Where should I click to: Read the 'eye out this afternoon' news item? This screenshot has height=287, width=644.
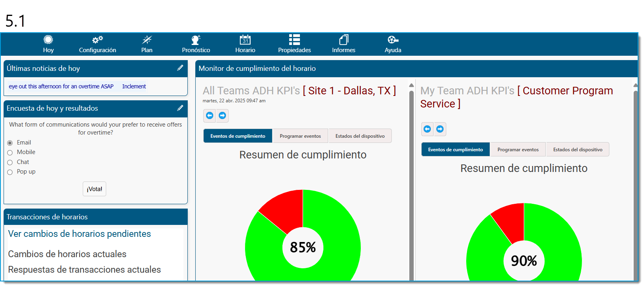point(61,86)
